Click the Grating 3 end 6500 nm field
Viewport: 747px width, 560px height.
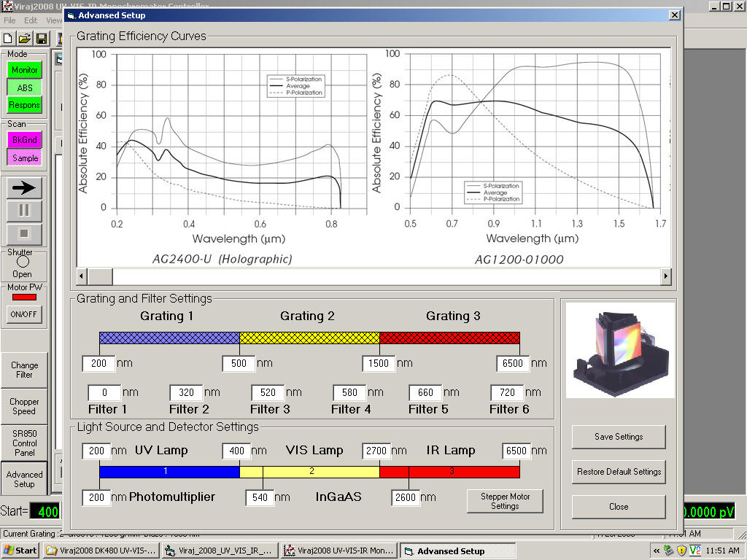point(513,363)
